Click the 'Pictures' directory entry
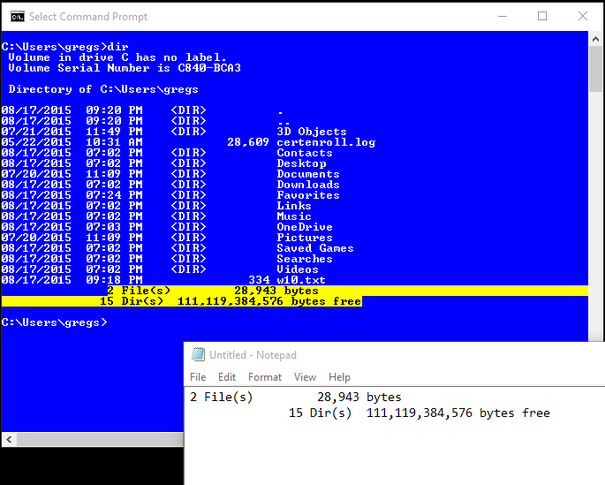 (x=304, y=237)
